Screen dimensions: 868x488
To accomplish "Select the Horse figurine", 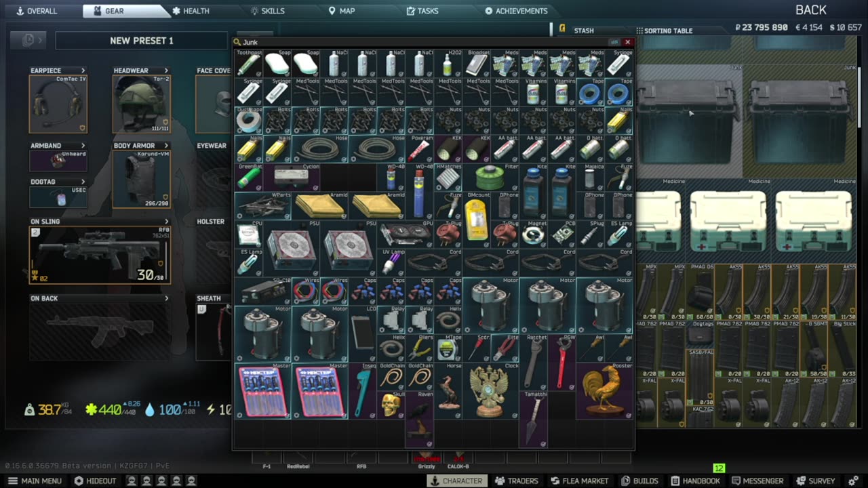I will [448, 390].
